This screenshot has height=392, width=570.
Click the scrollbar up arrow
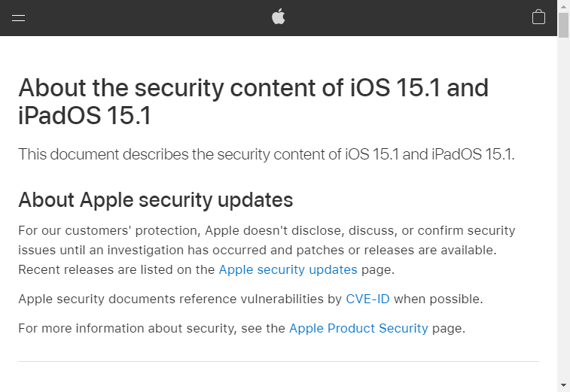(563, 6)
